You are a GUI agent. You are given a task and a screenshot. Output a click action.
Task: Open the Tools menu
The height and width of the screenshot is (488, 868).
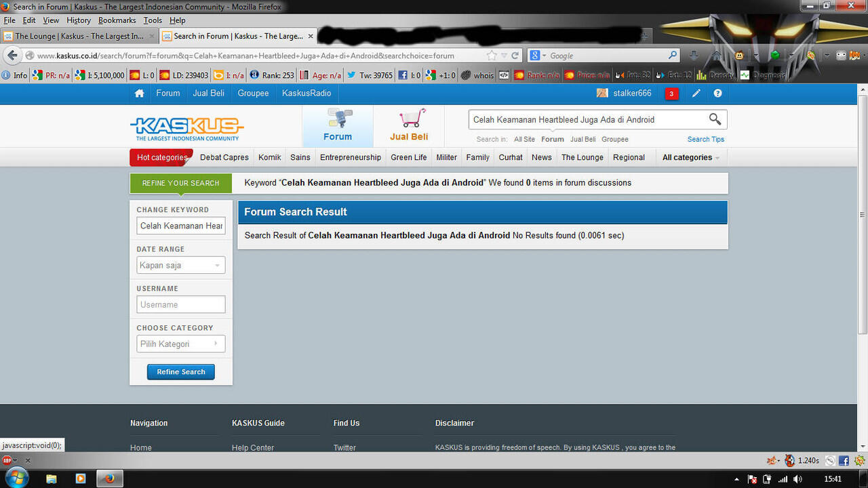coord(153,20)
